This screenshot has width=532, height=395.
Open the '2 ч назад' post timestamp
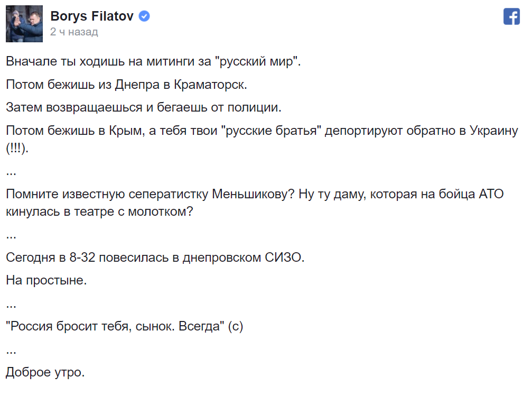tap(74, 32)
